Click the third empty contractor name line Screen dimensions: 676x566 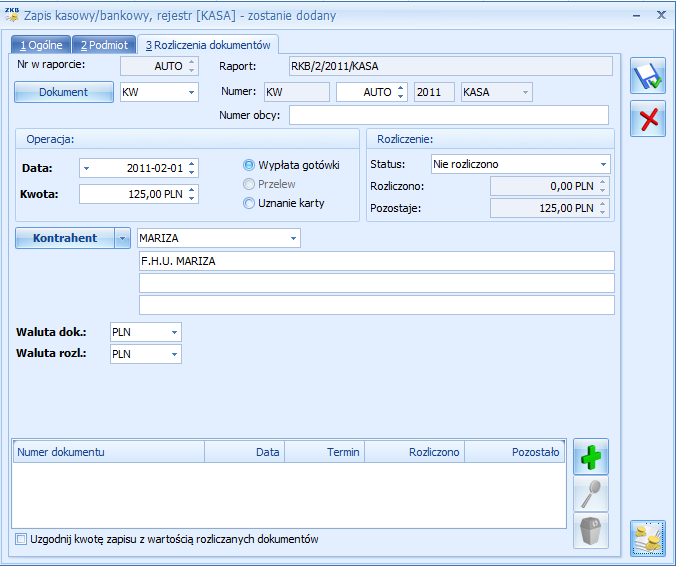(376, 305)
